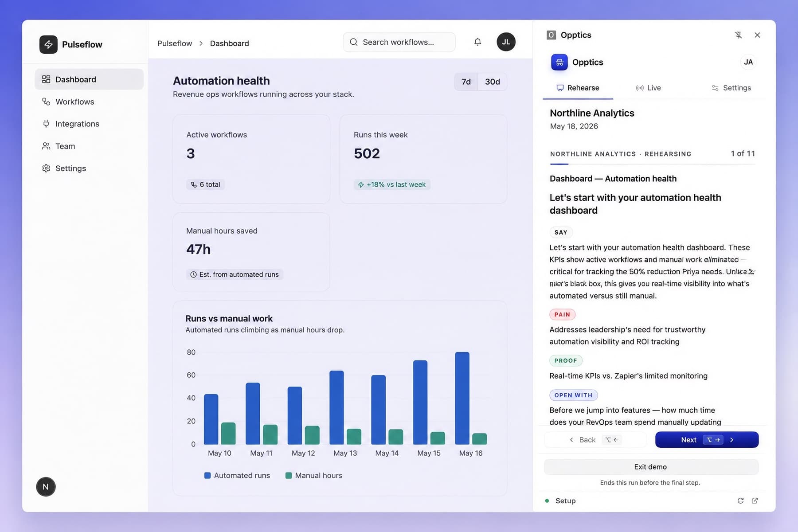Screen dimensions: 798x532
Task: Click the Search workflows input field
Action: [x=399, y=42]
